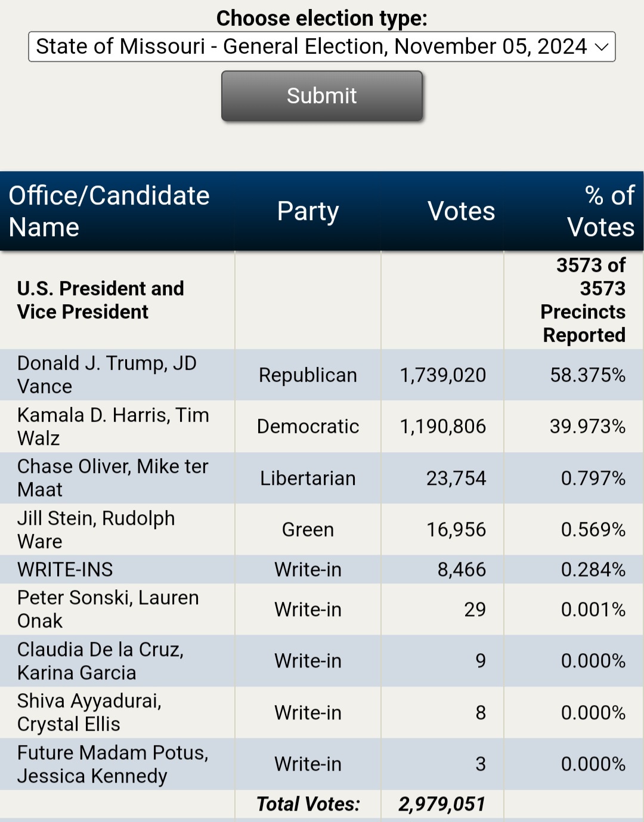The height and width of the screenshot is (822, 644).
Task: Click Donald J. Trump, JD Vance row
Action: coord(322,375)
